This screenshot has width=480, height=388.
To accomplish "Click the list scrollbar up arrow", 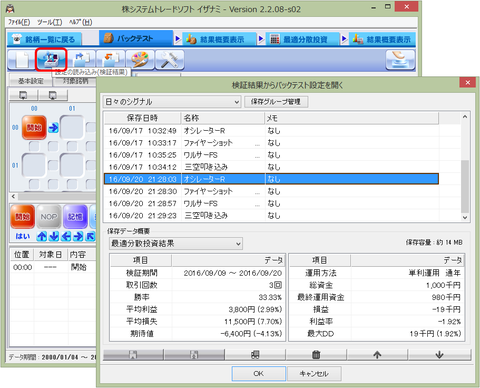I will (x=465, y=117).
